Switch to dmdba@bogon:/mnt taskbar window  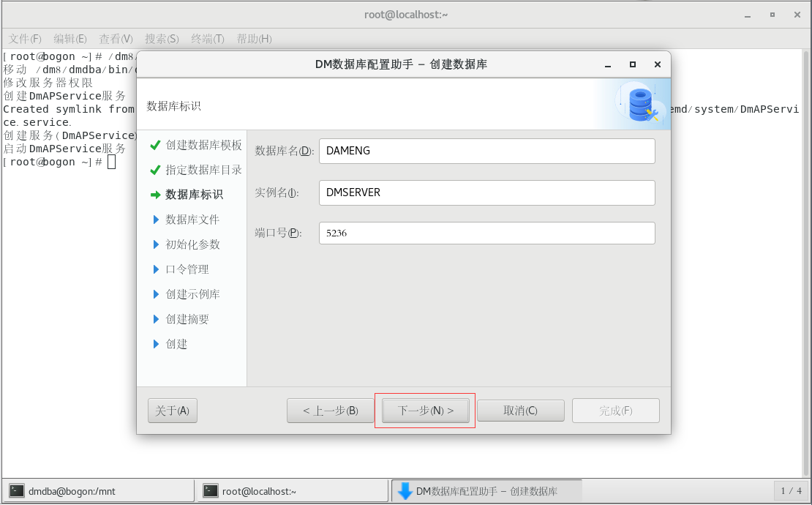99,491
